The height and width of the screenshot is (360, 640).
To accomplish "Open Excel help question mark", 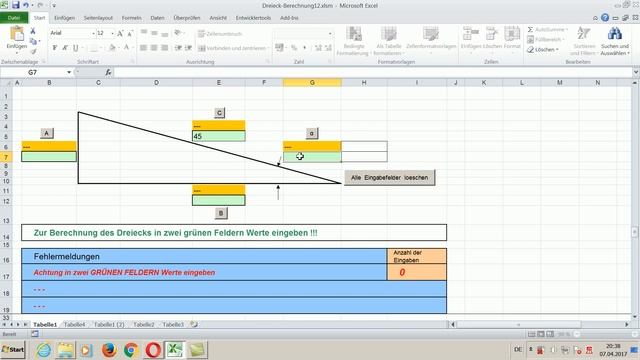I will point(605,18).
